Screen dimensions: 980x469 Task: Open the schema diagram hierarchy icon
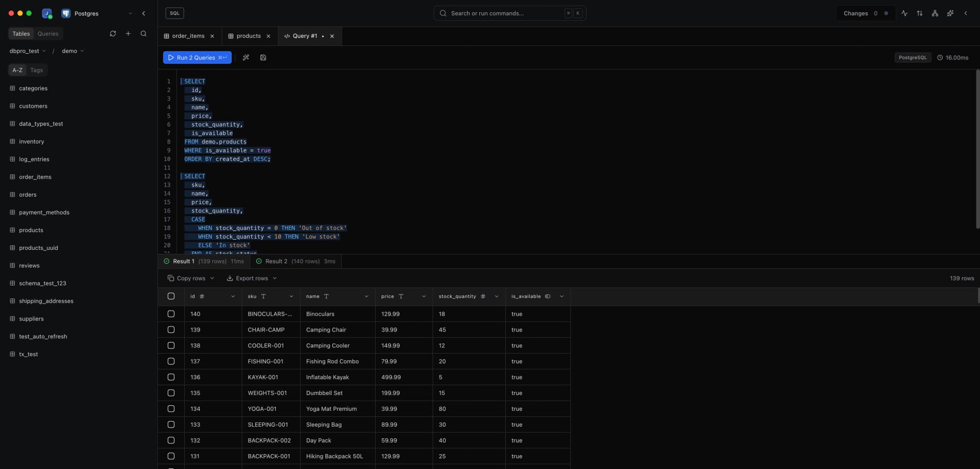(x=935, y=13)
